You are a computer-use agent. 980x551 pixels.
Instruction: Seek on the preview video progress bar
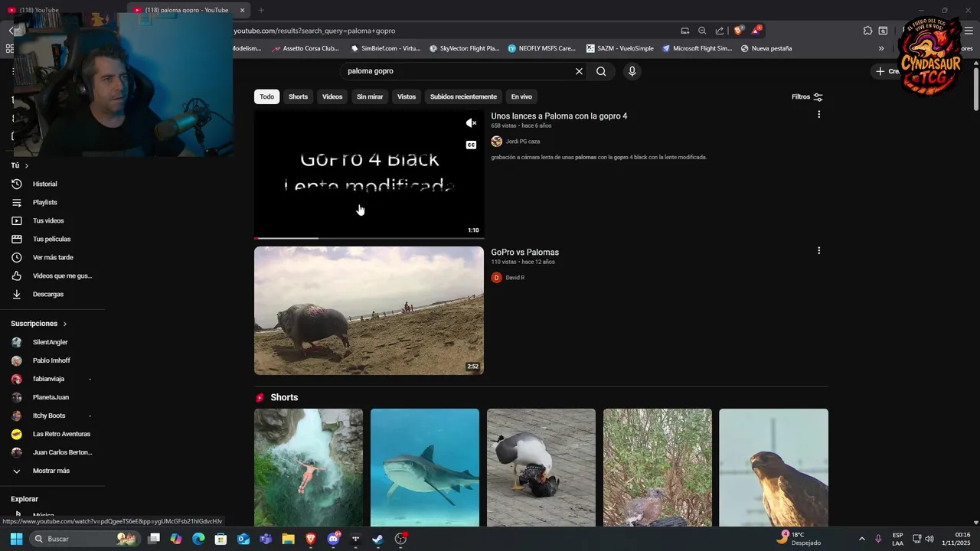tap(369, 238)
